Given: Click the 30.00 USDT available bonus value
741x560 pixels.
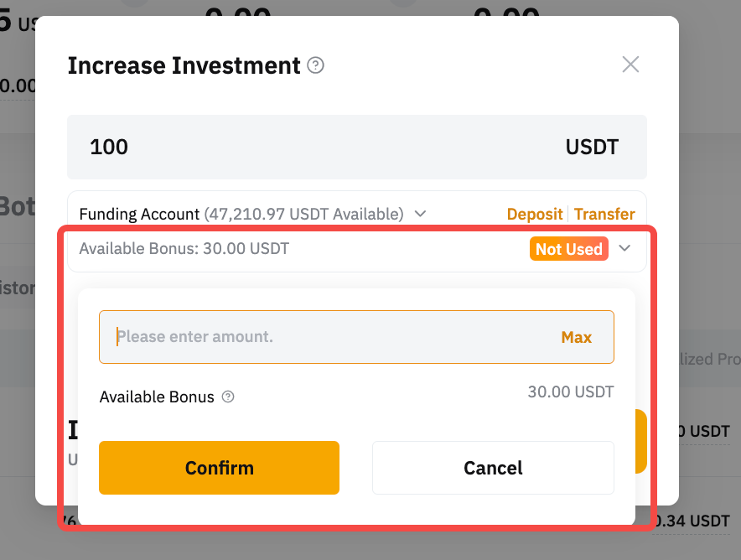Looking at the screenshot, I should click(x=570, y=391).
